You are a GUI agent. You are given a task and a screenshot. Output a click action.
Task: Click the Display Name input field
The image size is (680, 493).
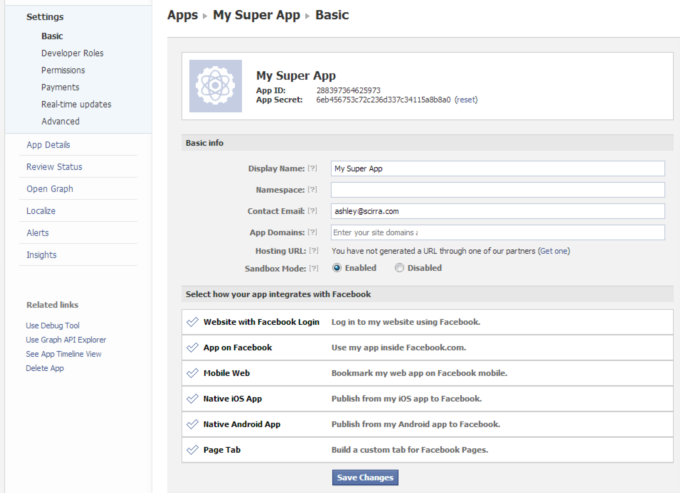[498, 169]
